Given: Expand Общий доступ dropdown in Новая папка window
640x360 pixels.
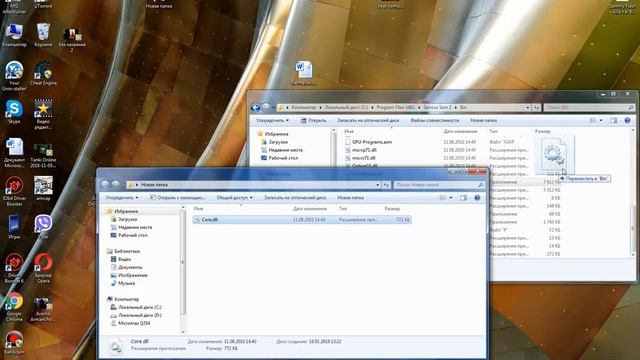Looking at the screenshot, I should [x=234, y=198].
